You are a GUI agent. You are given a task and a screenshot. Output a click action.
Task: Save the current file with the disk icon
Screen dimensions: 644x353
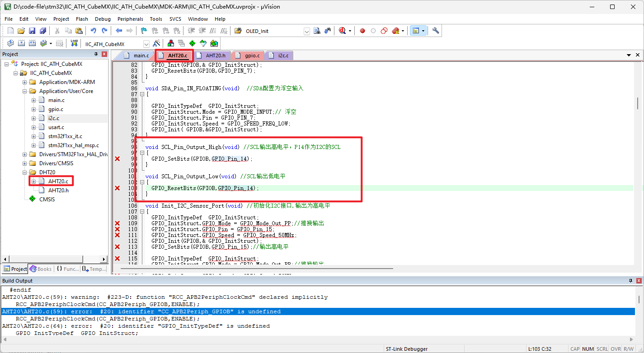tap(32, 31)
